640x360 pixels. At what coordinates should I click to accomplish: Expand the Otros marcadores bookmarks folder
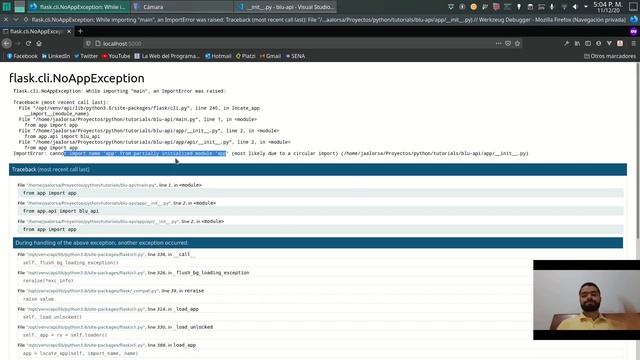pos(610,56)
